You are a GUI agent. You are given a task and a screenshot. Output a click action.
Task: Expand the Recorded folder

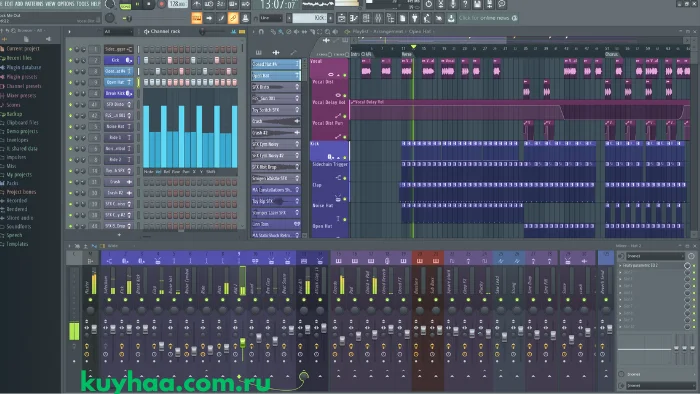17,201
